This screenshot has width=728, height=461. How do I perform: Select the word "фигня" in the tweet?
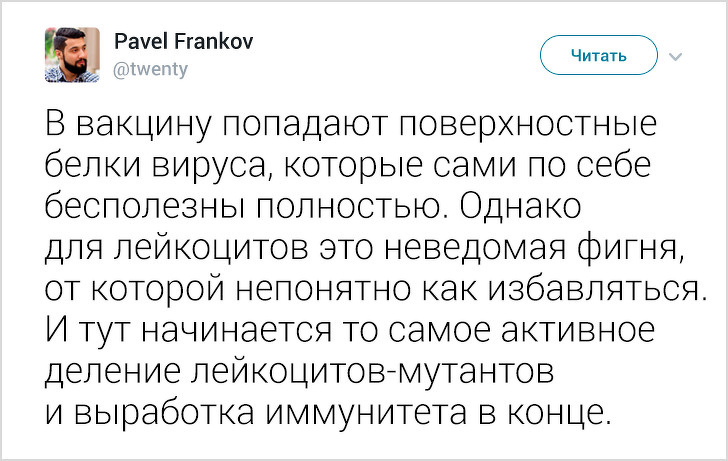tap(634, 246)
